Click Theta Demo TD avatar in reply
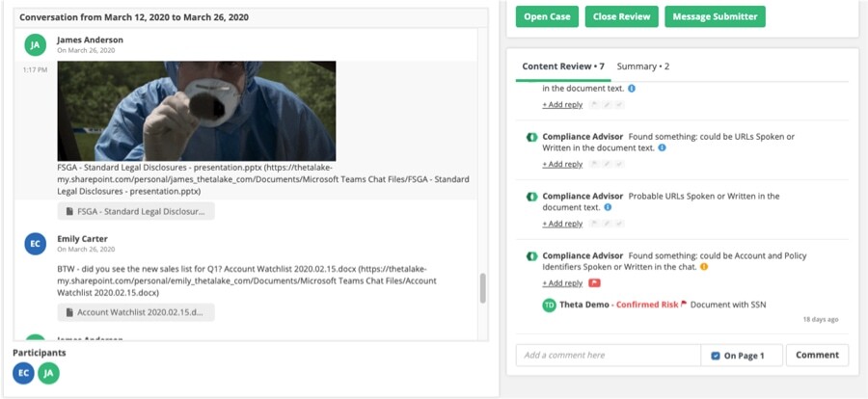Image resolution: width=868 pixels, height=399 pixels. (549, 305)
